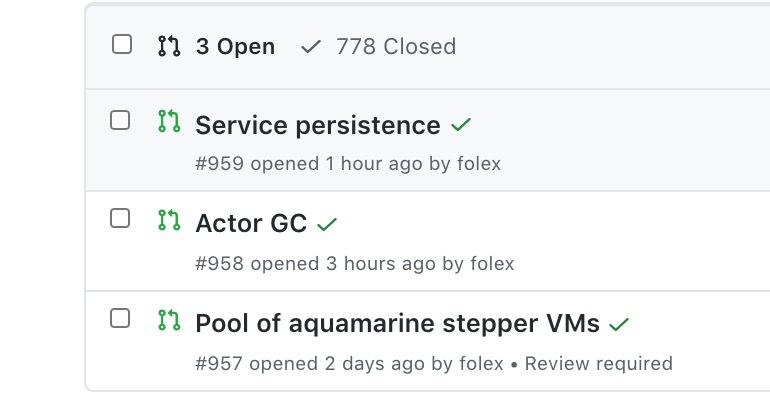
Task: Tick the select-all checkbox in the header row
Action: (122, 44)
